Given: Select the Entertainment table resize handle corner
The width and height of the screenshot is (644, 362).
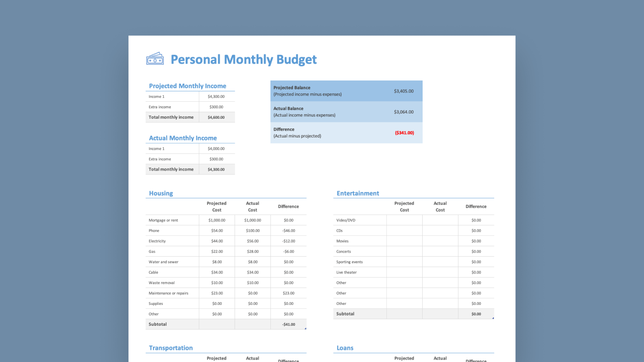Looking at the screenshot, I should coord(493,318).
